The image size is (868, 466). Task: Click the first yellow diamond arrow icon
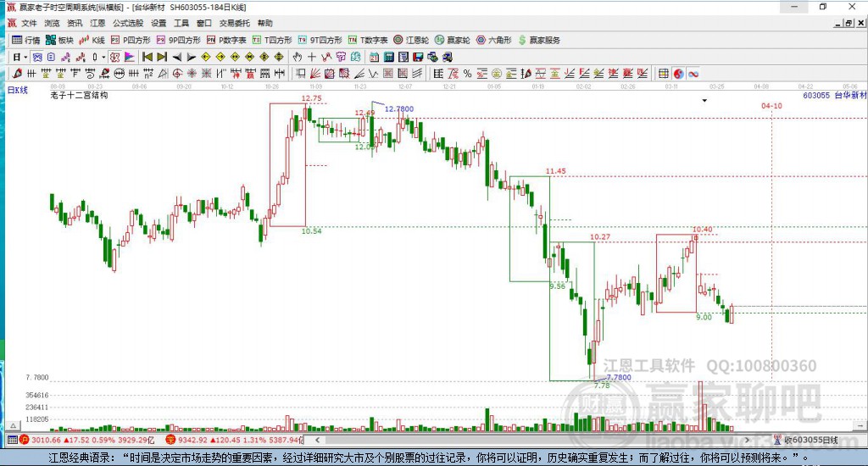click(206, 57)
